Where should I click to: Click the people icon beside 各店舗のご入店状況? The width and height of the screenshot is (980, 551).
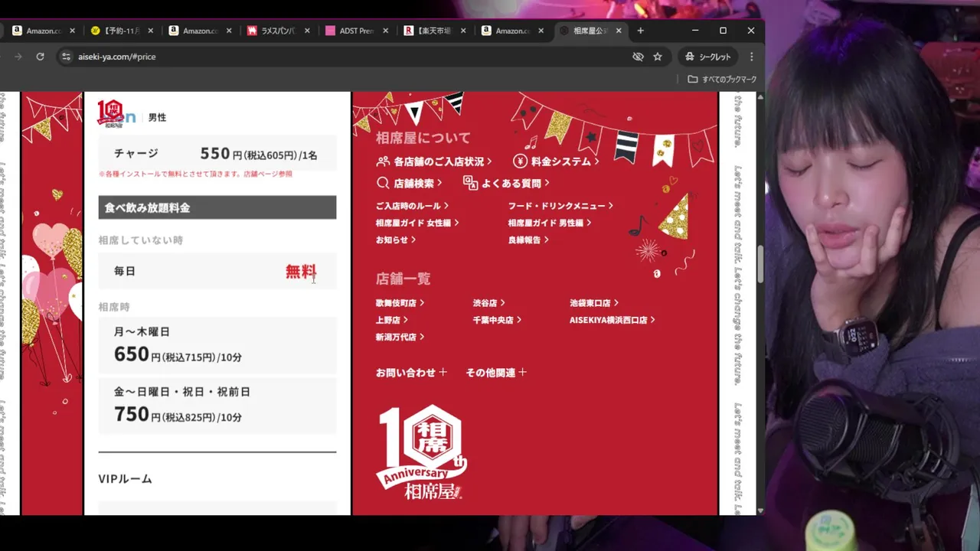pos(383,161)
